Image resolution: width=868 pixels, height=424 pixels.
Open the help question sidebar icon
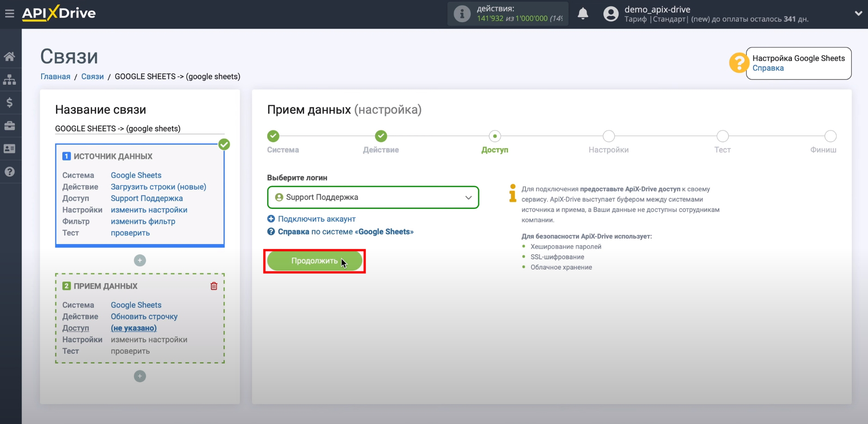[10, 172]
